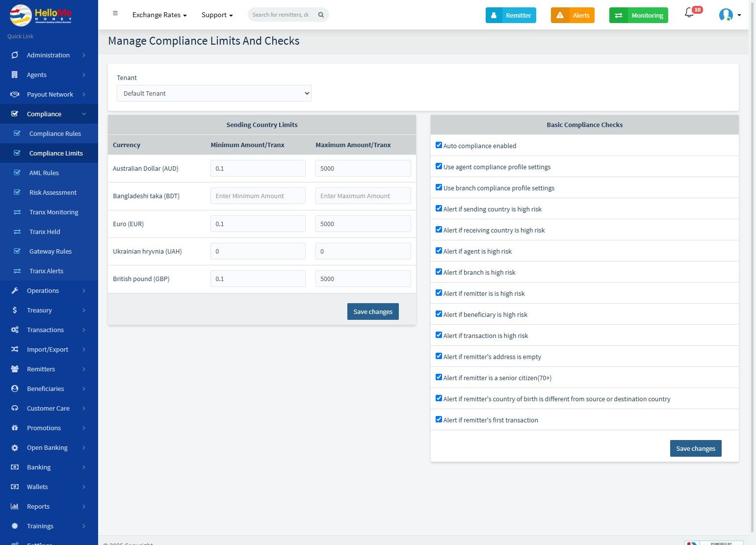756x545 pixels.
Task: Uncheck Alert if remitter's address is empty
Action: 439,356
